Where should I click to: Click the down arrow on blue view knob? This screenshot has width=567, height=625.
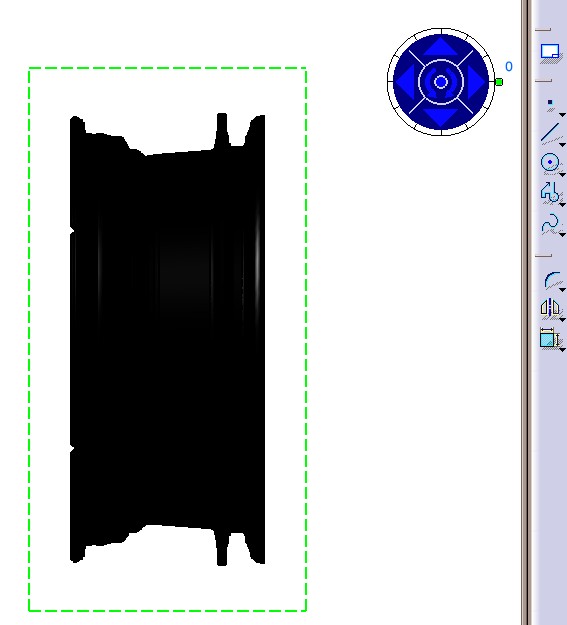441,118
